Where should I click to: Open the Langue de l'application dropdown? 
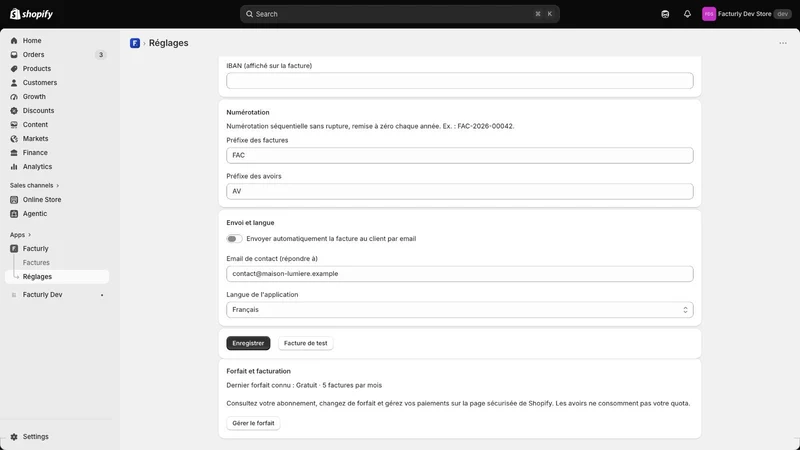(460, 310)
